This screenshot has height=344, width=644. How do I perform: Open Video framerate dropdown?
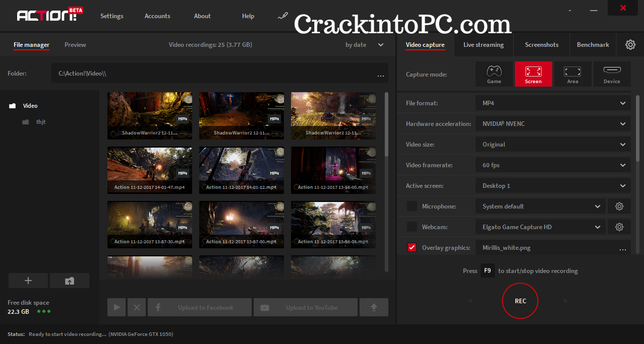click(553, 165)
